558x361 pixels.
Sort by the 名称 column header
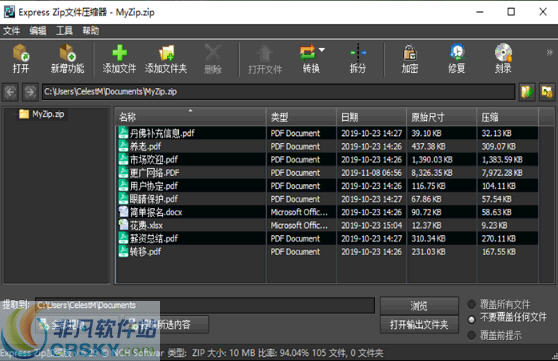(191, 117)
